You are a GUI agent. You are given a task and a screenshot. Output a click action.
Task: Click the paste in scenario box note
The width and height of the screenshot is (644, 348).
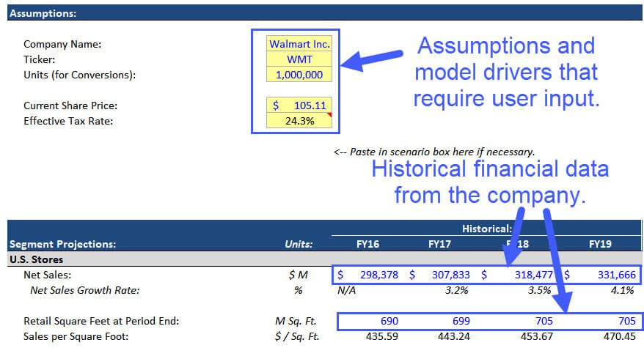(x=434, y=152)
